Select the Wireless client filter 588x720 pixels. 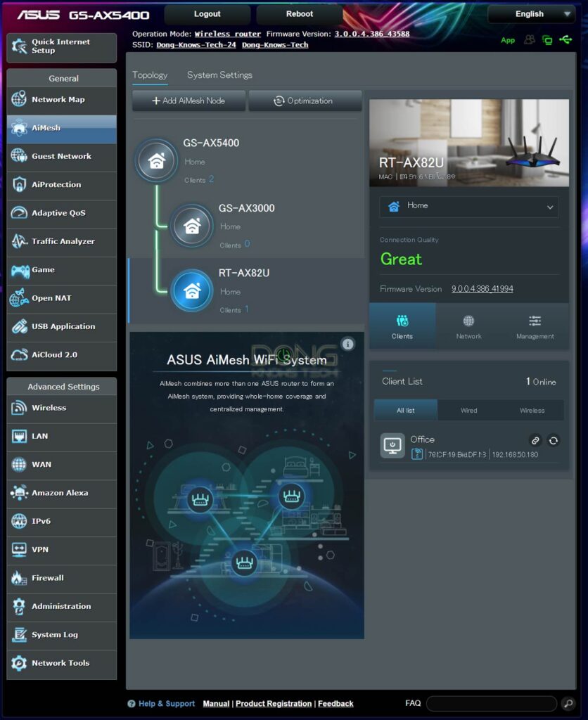tap(532, 410)
